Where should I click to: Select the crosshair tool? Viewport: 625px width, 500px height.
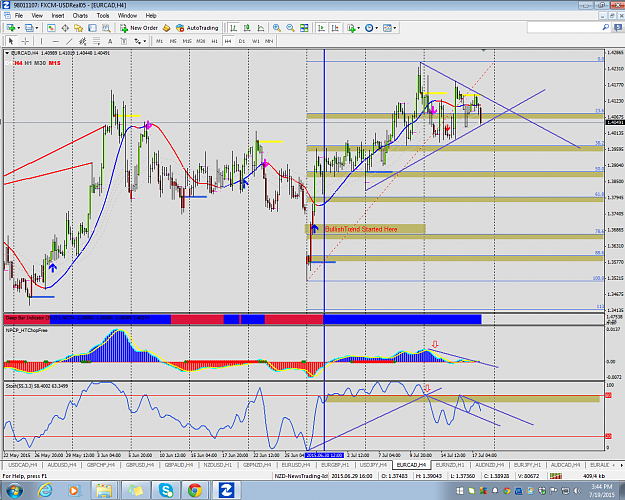25,41
